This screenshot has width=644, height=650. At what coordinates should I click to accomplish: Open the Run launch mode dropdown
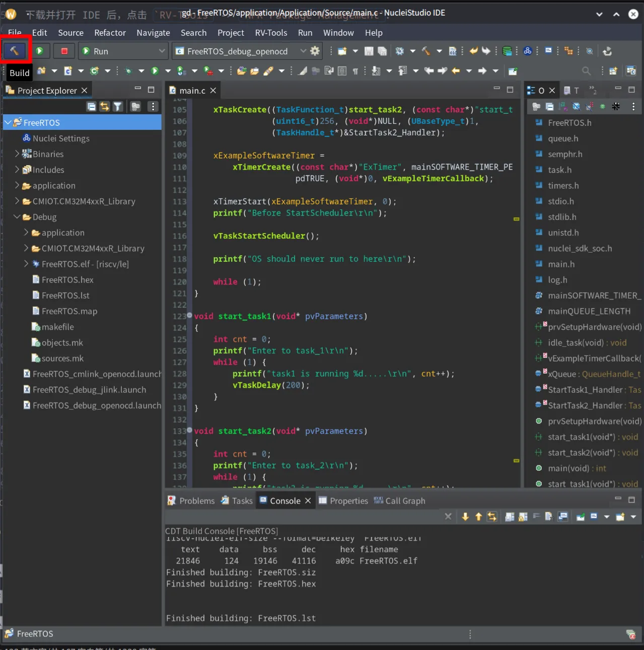click(x=162, y=51)
